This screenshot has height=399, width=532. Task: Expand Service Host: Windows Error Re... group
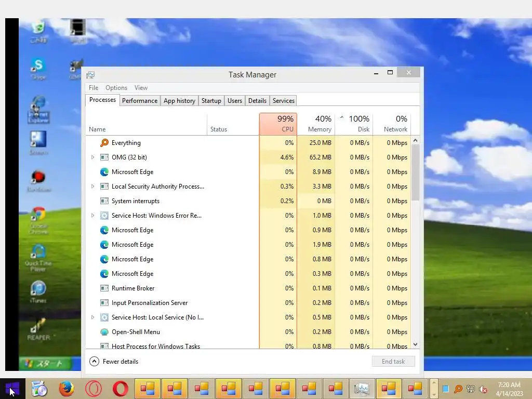tap(92, 216)
